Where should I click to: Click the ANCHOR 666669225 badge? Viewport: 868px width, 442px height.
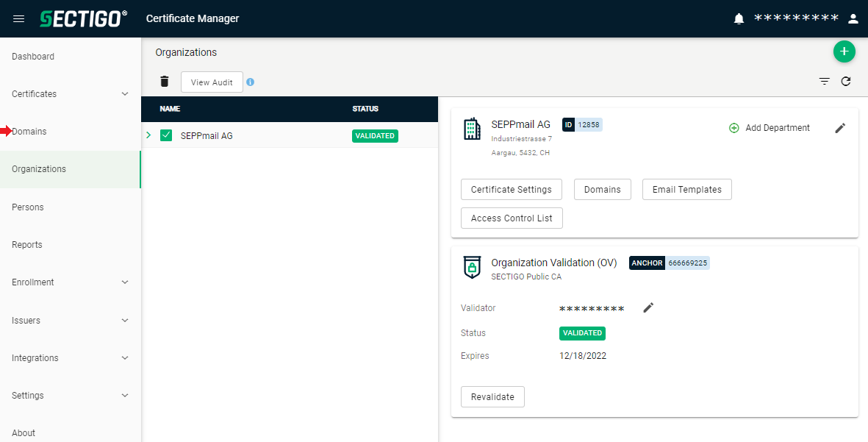pos(670,263)
